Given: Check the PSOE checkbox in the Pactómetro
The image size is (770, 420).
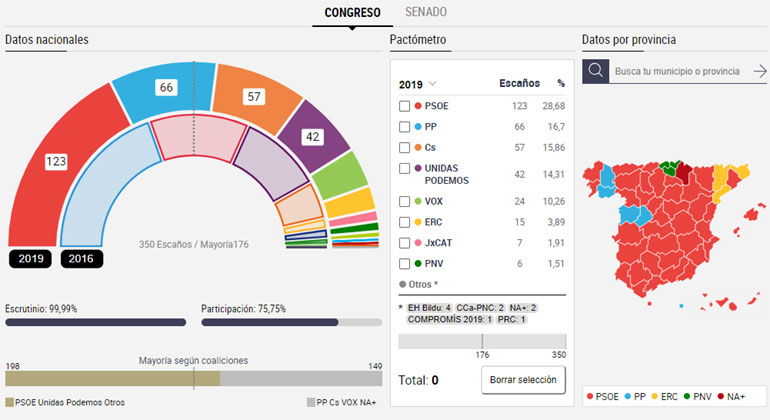Looking at the screenshot, I should tap(404, 106).
